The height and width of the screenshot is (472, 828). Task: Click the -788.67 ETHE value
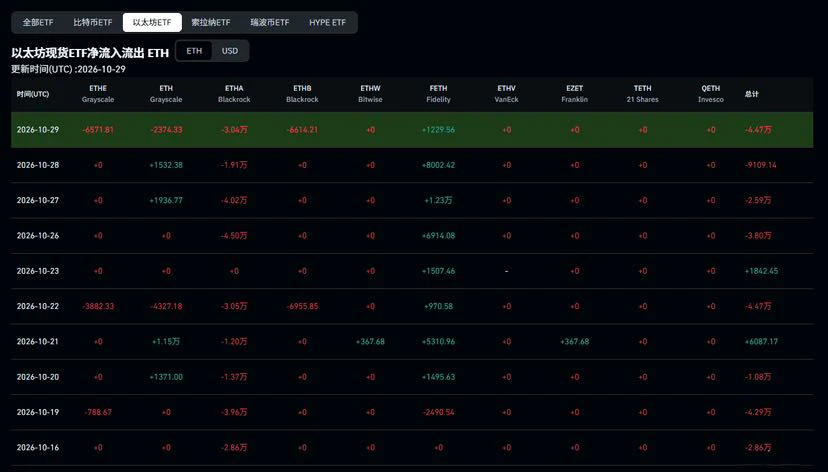tap(98, 412)
